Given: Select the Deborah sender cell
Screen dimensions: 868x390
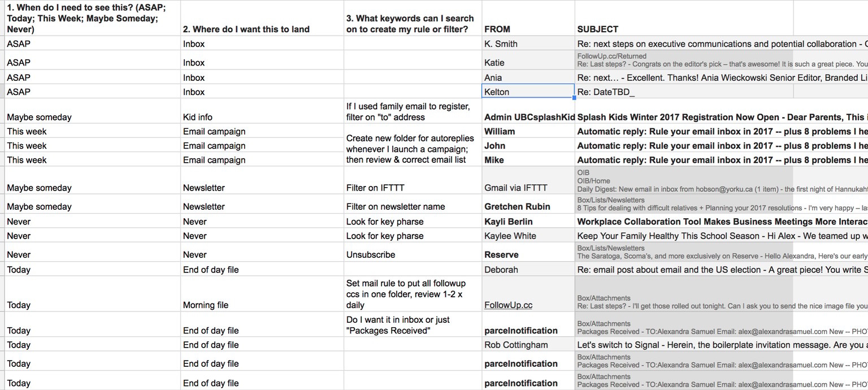Looking at the screenshot, I should 528,270.
